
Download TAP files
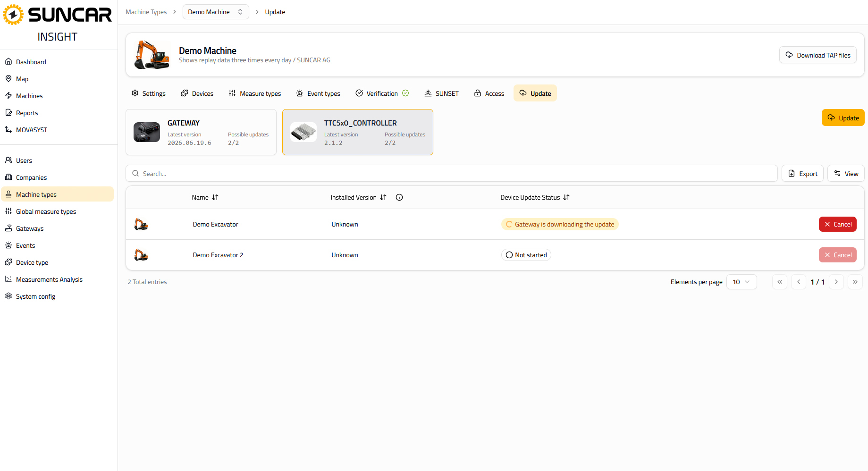[x=817, y=55]
